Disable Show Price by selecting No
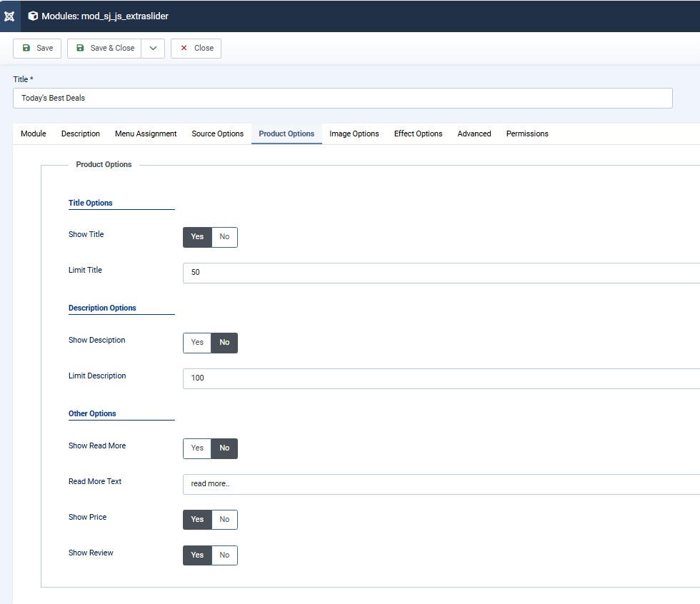 point(224,520)
